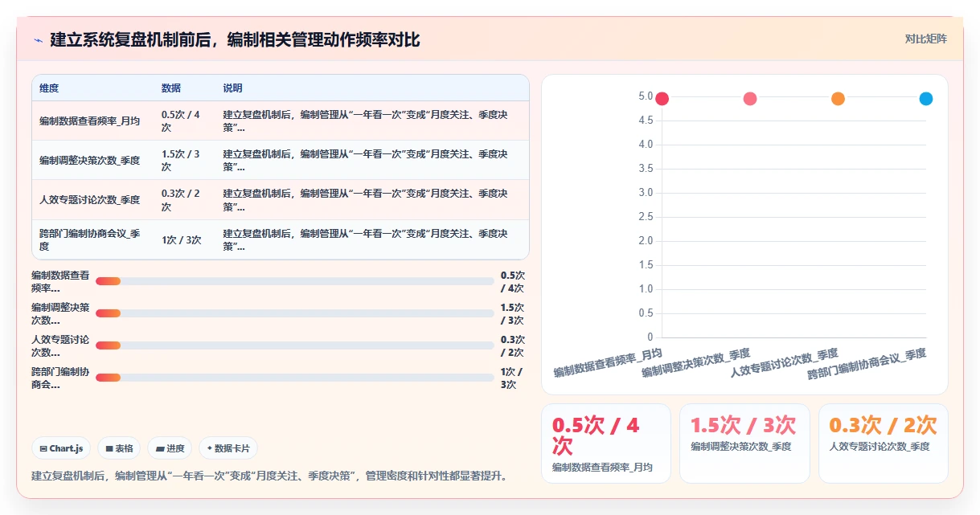This screenshot has width=980, height=515.
Task: Click the 维度 column header
Action: [49, 88]
